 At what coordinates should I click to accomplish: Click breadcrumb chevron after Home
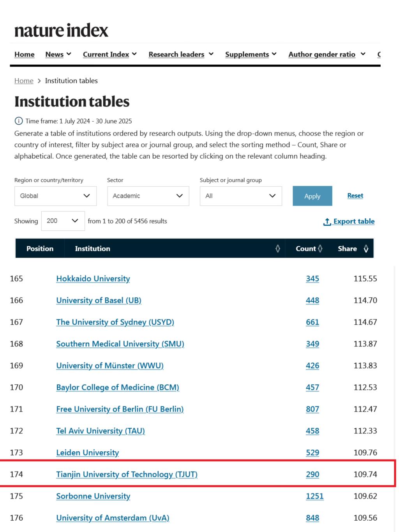39,81
